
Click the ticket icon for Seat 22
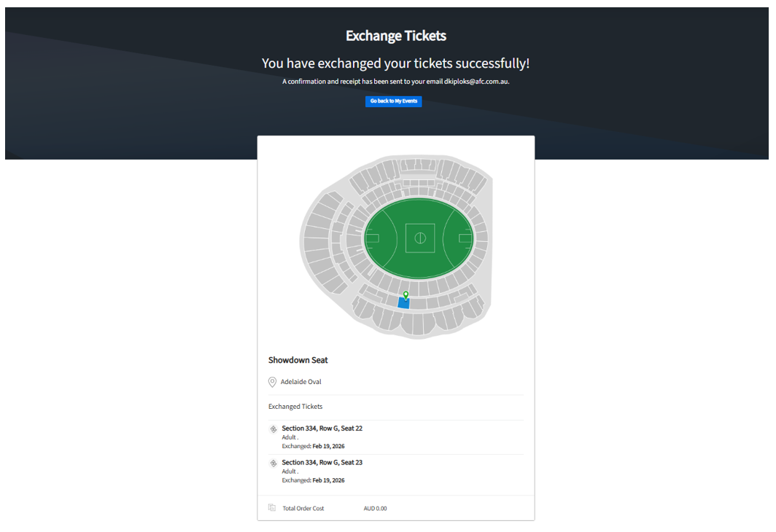(273, 429)
